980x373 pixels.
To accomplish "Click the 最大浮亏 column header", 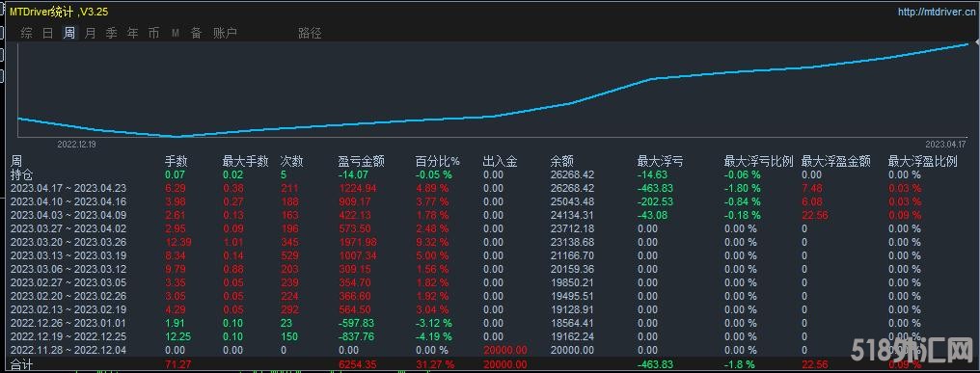I will pyautogui.click(x=660, y=161).
